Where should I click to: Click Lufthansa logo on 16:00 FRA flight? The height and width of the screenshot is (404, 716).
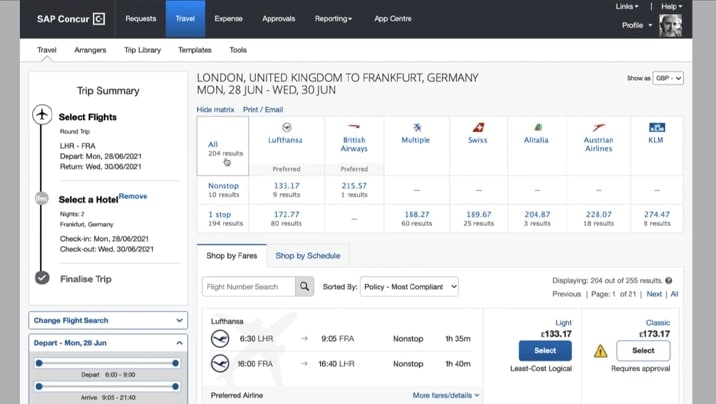(220, 364)
